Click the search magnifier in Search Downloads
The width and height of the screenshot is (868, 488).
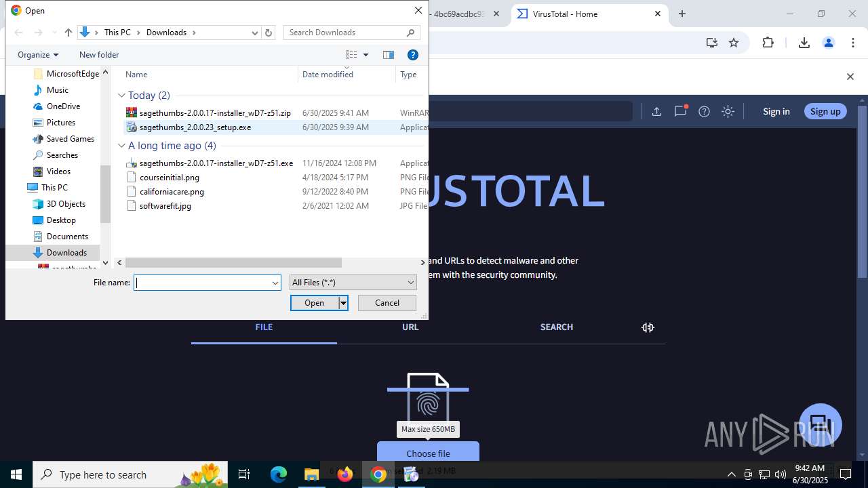point(410,33)
